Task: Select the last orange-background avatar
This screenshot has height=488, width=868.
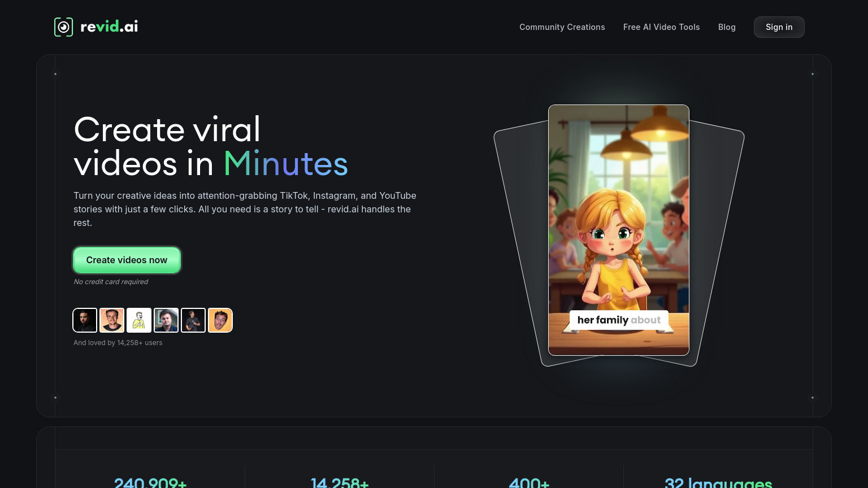Action: 220,320
